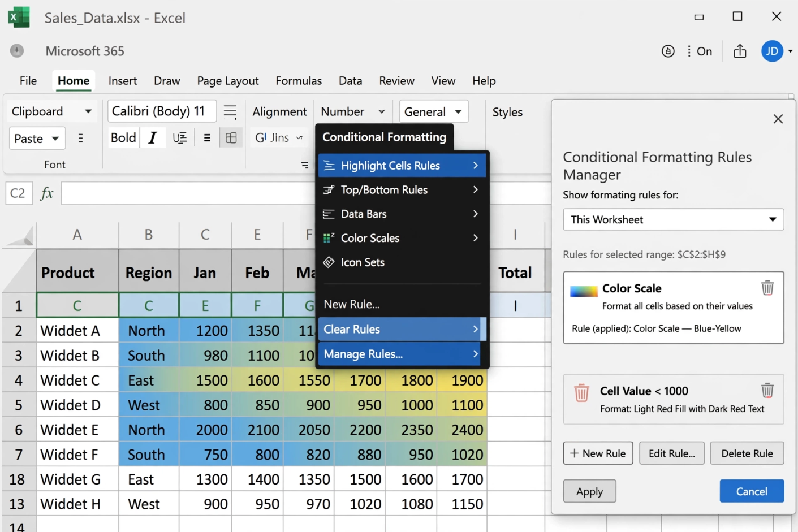Image resolution: width=798 pixels, height=532 pixels.
Task: Expand the Highlight Cells Rules submenu arrow
Action: 476,166
